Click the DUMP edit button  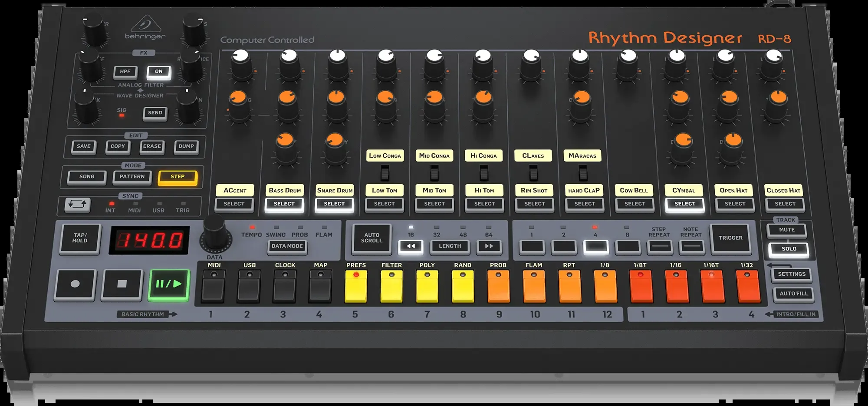coord(186,146)
